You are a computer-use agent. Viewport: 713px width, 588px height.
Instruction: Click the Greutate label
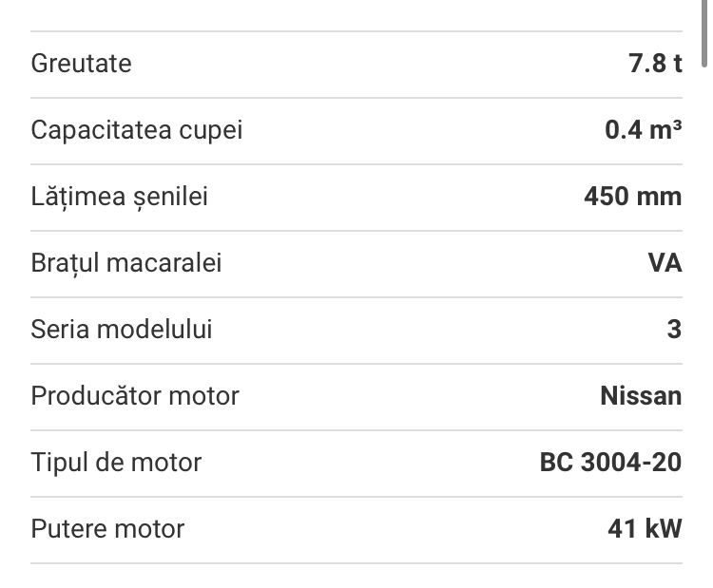[x=81, y=64]
